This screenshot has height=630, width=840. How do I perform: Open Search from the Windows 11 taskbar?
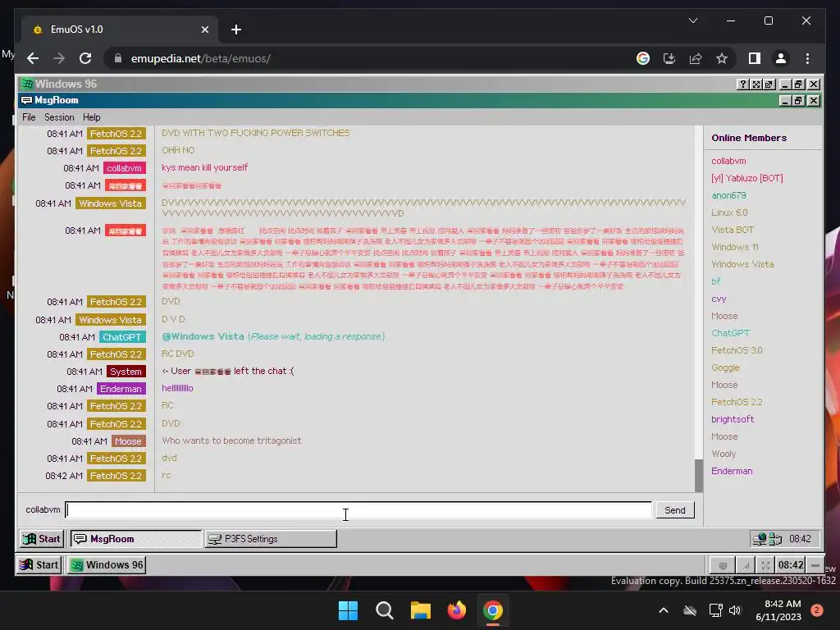click(384, 610)
